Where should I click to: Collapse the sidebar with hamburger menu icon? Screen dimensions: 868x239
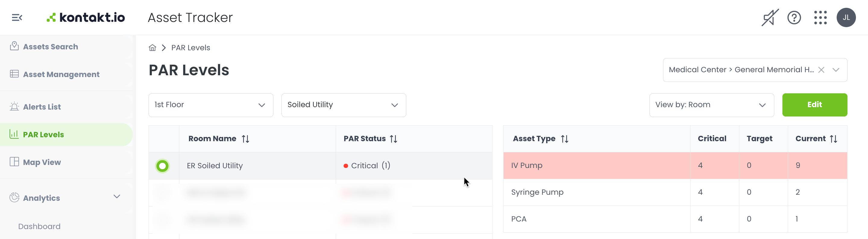(x=17, y=17)
